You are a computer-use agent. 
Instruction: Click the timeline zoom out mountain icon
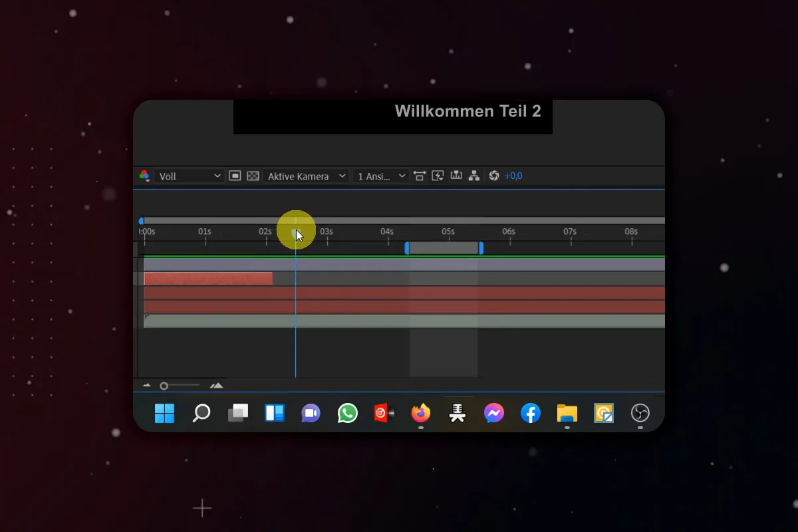point(146,386)
